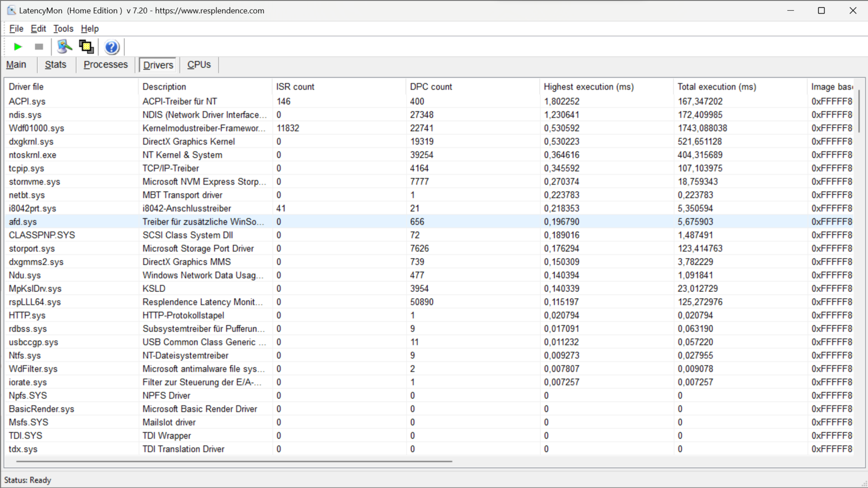Open the options icon with green pen
The image size is (868, 488).
click(65, 47)
